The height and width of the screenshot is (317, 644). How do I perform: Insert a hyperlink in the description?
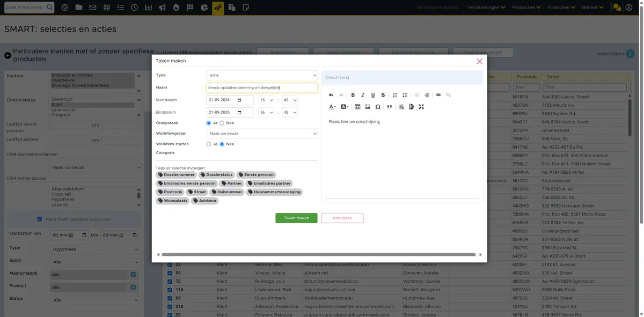pyautogui.click(x=438, y=95)
